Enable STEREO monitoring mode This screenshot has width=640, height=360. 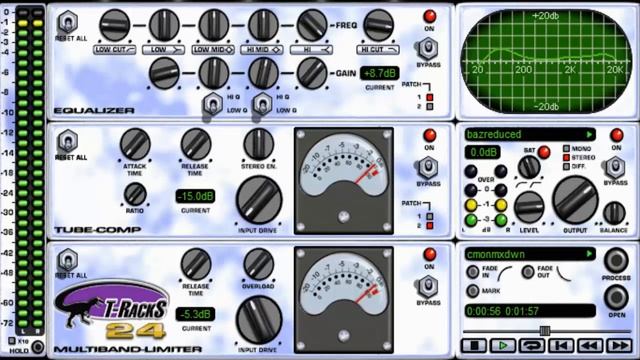pyautogui.click(x=567, y=158)
